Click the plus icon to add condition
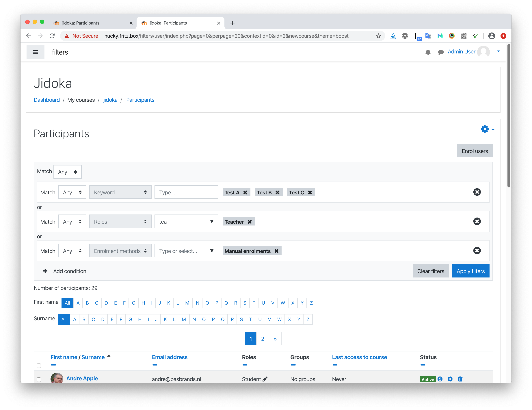The height and width of the screenshot is (410, 532). pos(45,271)
